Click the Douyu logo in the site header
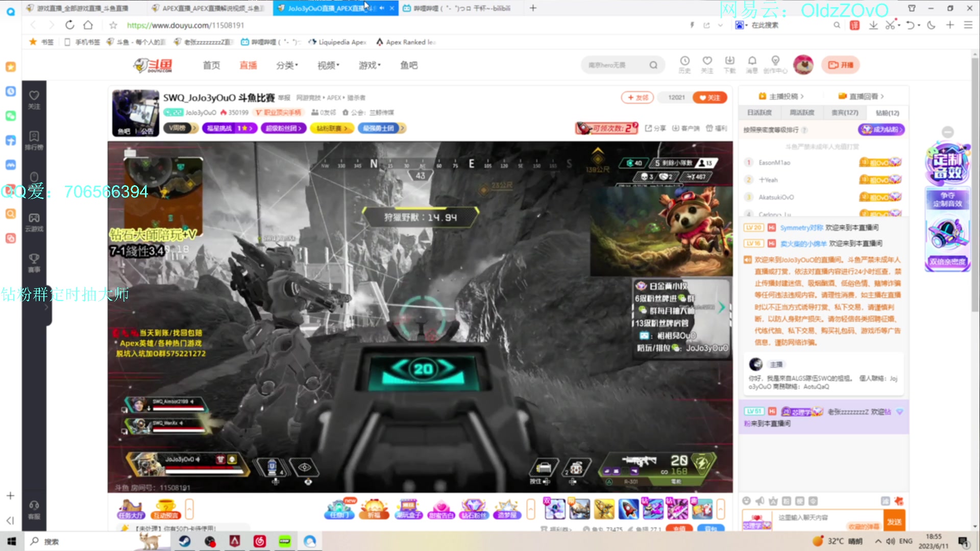 [153, 65]
